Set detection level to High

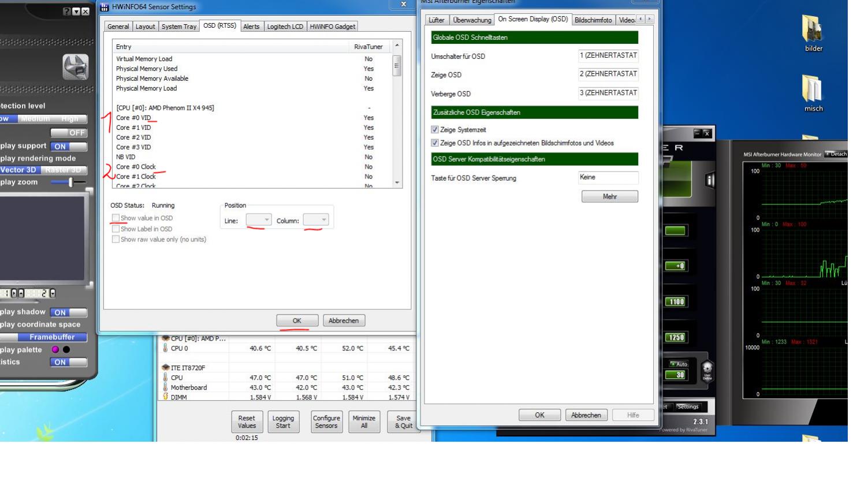tap(70, 118)
